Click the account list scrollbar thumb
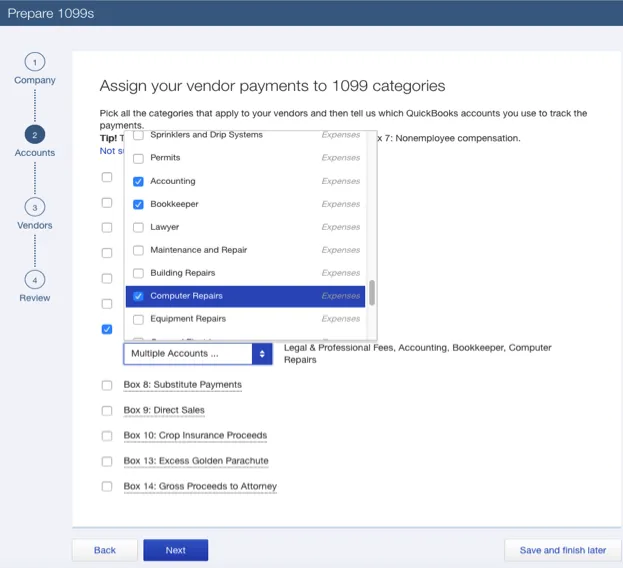The image size is (623, 568). click(372, 292)
